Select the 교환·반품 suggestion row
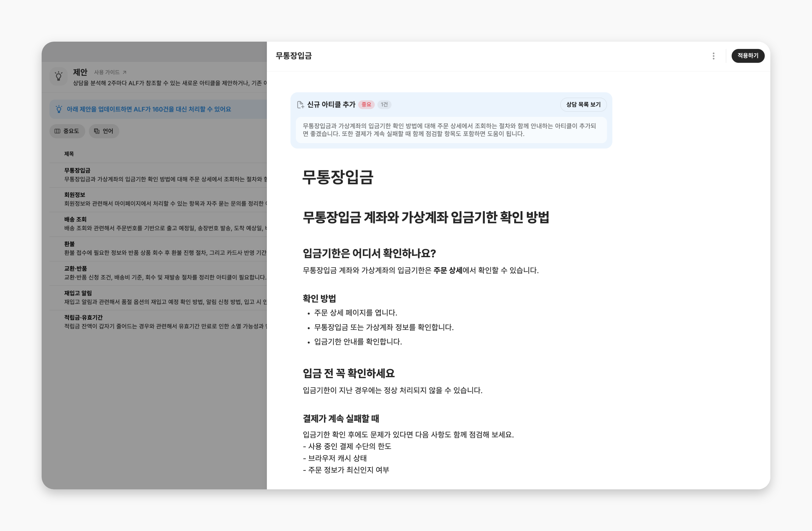The height and width of the screenshot is (531, 812). click(158, 273)
